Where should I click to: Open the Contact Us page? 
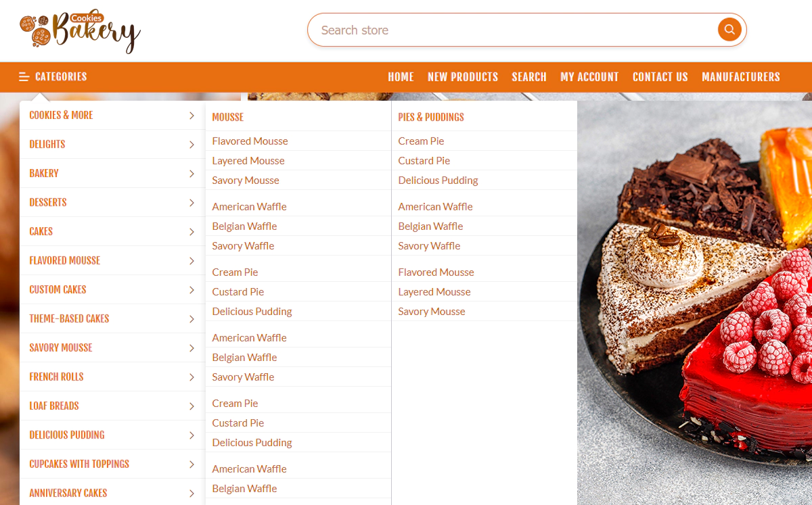(x=660, y=77)
